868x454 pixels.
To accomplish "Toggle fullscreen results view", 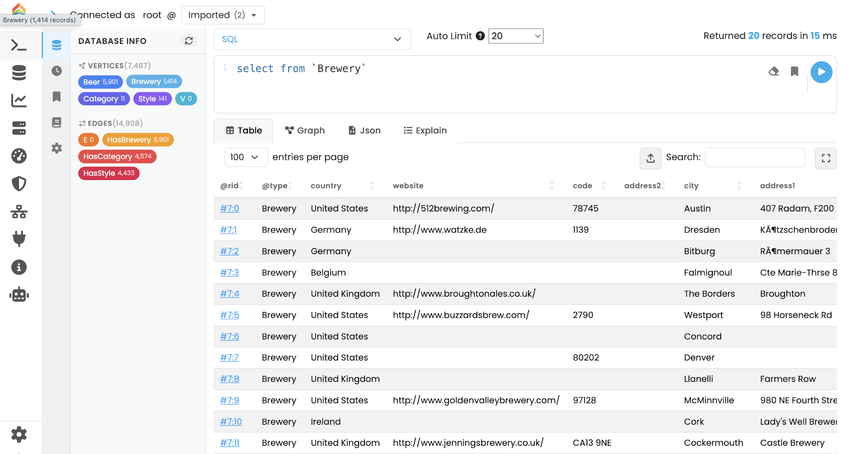I will click(x=826, y=158).
